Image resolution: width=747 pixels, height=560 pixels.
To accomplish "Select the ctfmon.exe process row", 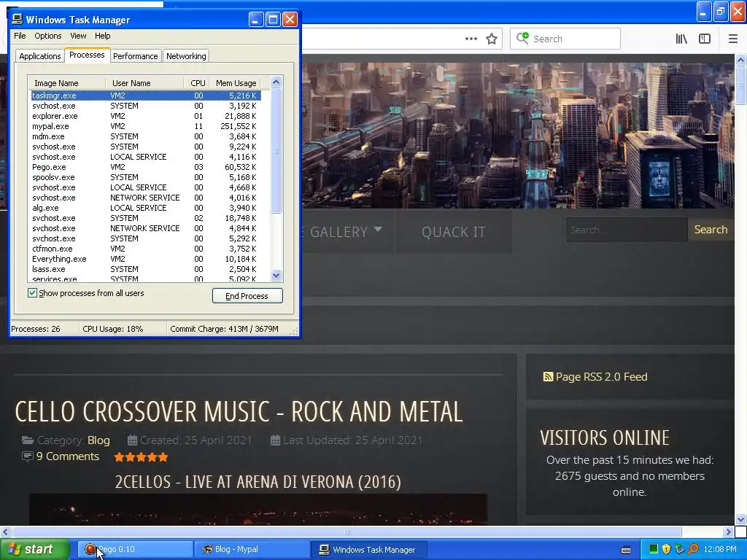I will point(145,249).
